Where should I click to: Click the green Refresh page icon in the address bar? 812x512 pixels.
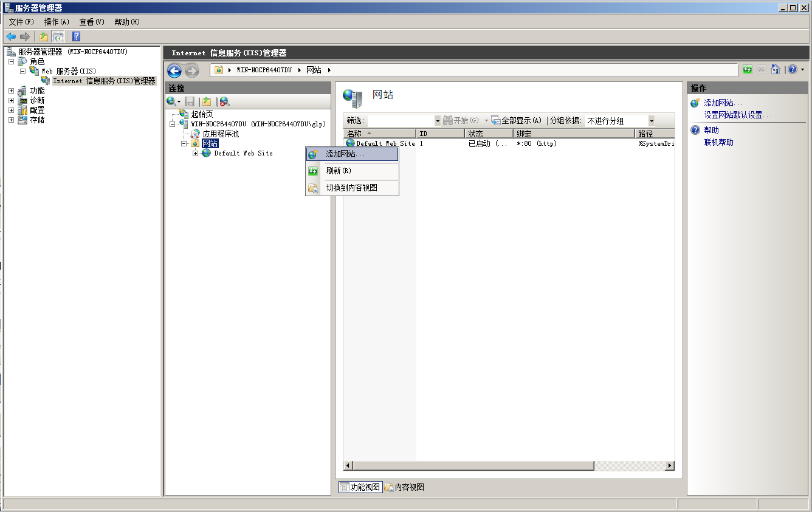pyautogui.click(x=748, y=70)
